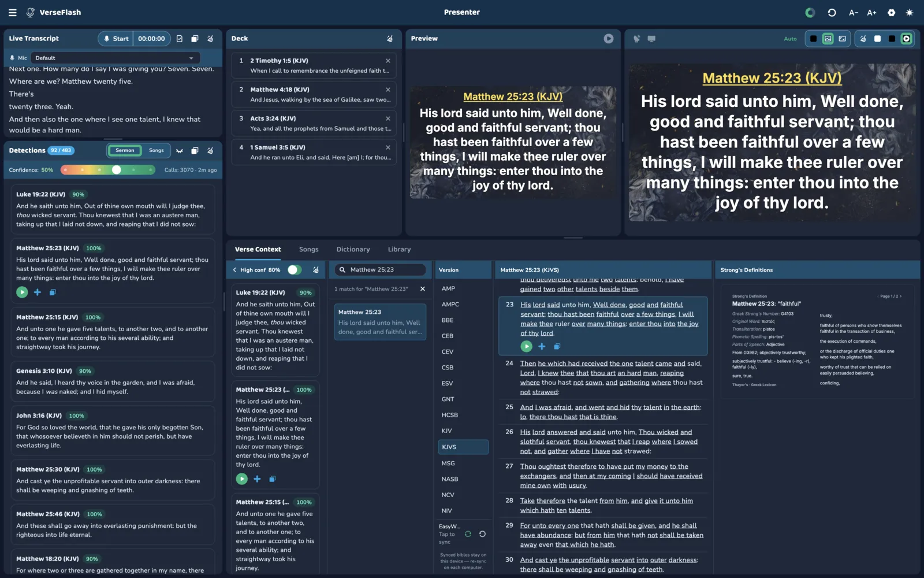
Task: Open the Mic Default dropdown
Action: pyautogui.click(x=114, y=58)
